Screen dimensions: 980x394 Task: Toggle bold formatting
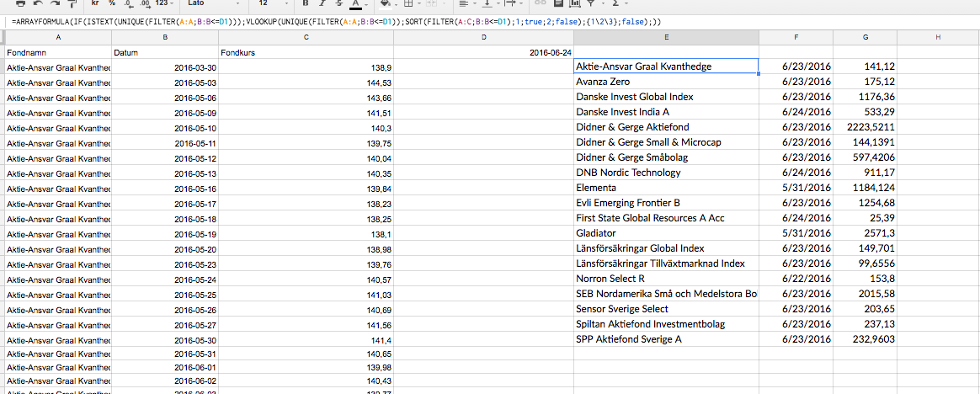point(305,3)
